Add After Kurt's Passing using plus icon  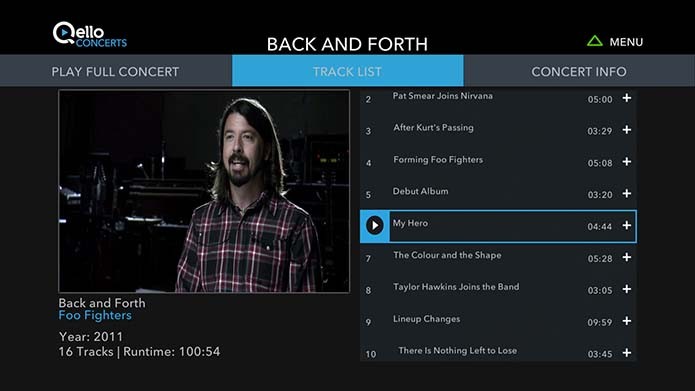click(627, 130)
